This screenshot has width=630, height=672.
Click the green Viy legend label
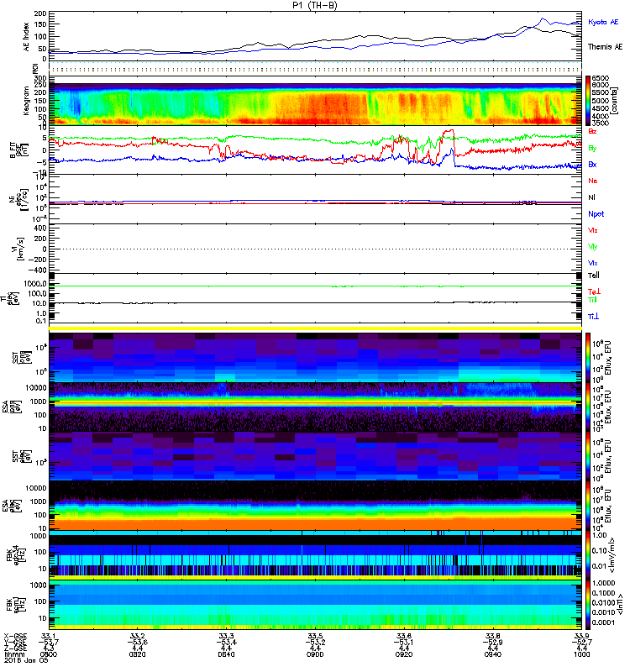[592, 247]
